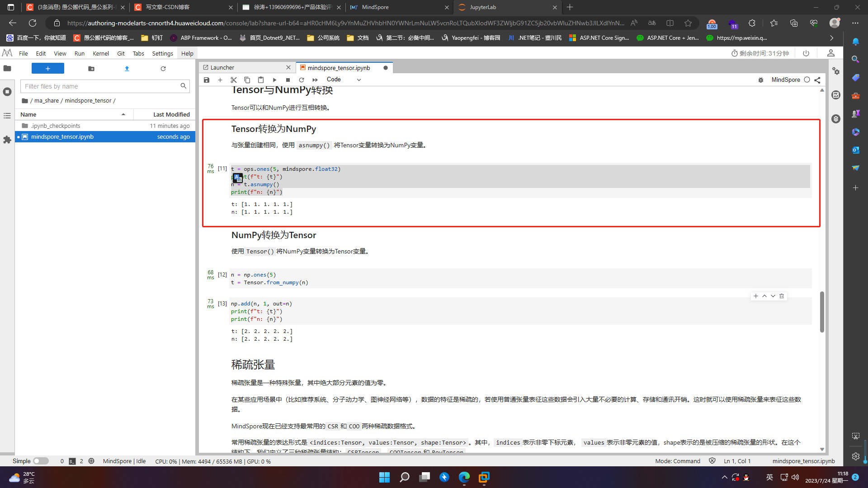Screen dimensions: 868x488
Task: Open property inspector gears in right sidebar
Action: coord(836,71)
